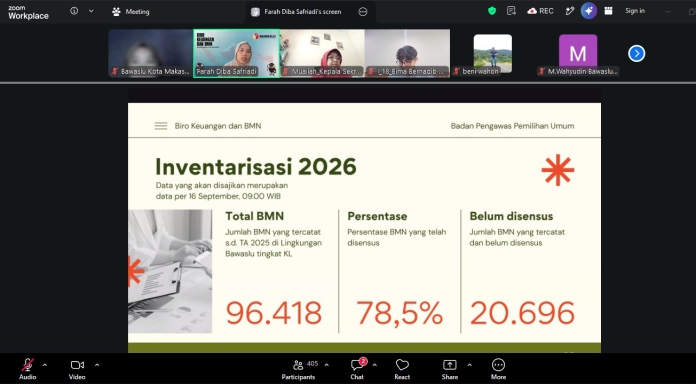
Task: Unmute microphone with the Audio button
Action: (28, 369)
